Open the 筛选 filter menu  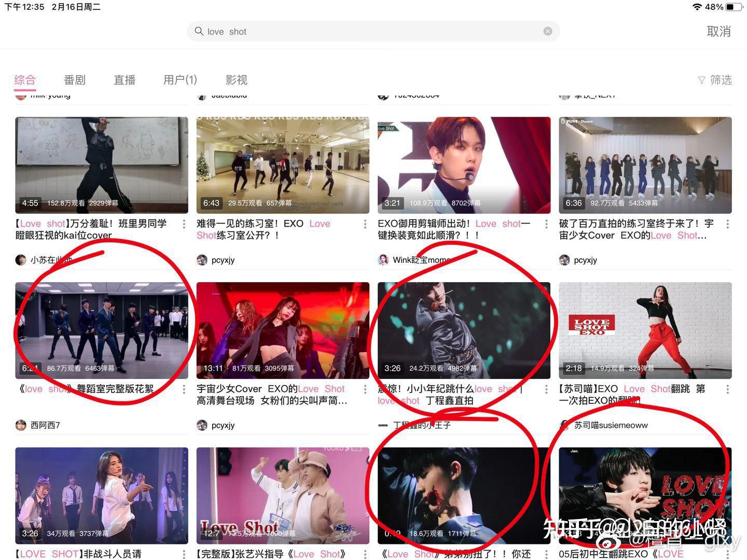715,80
